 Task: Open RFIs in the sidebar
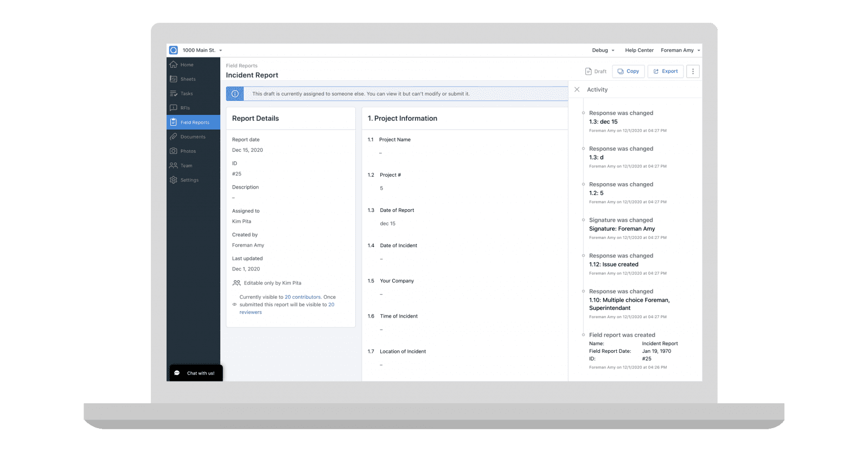[193, 108]
